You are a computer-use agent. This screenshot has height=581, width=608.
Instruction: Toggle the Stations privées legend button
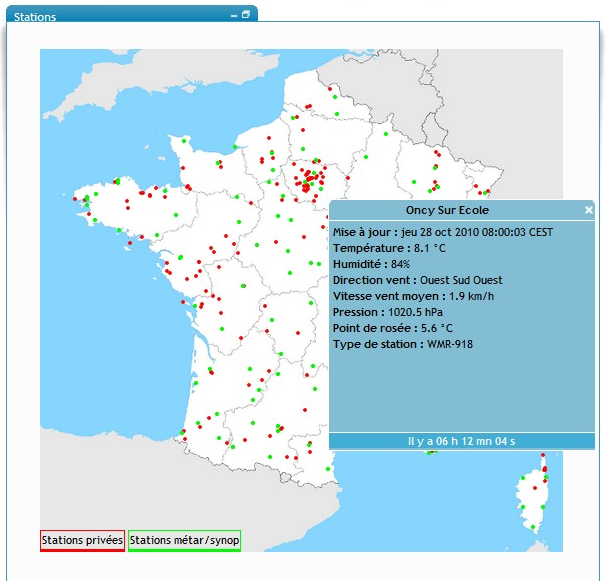tap(82, 540)
